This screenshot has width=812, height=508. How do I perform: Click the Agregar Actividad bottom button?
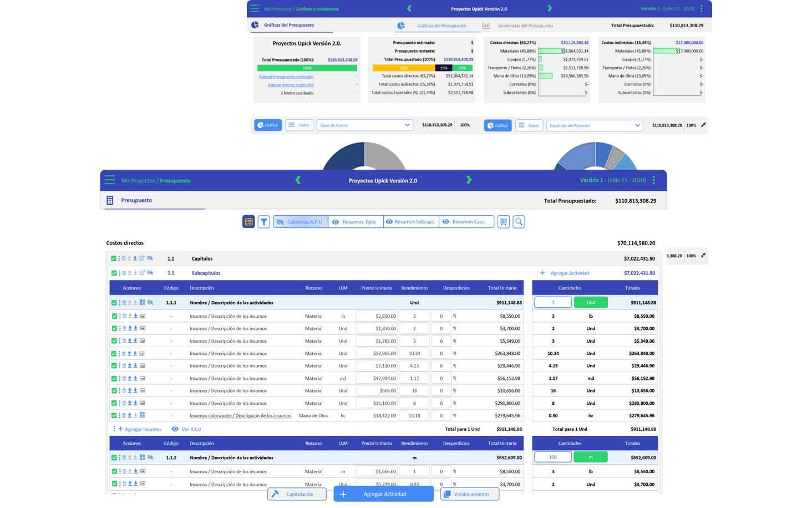click(383, 494)
